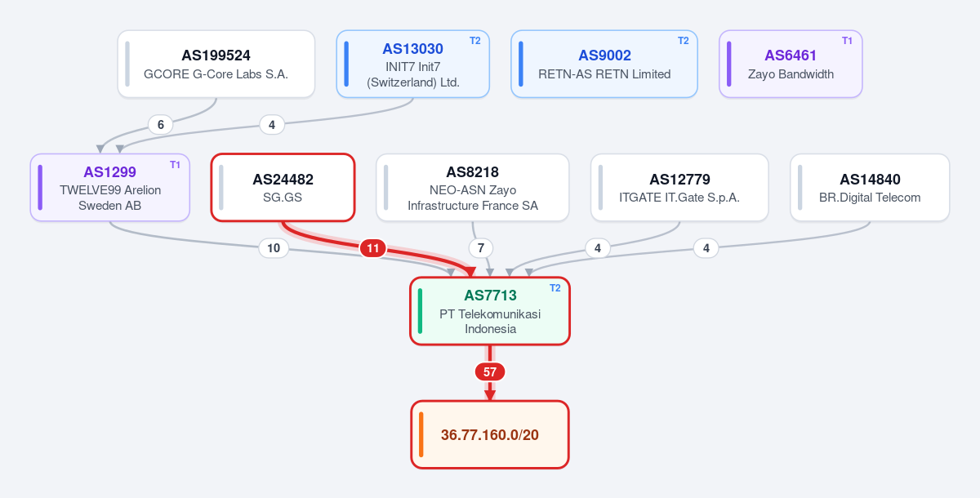Open the AS9002 RETN Limited node

click(604, 64)
